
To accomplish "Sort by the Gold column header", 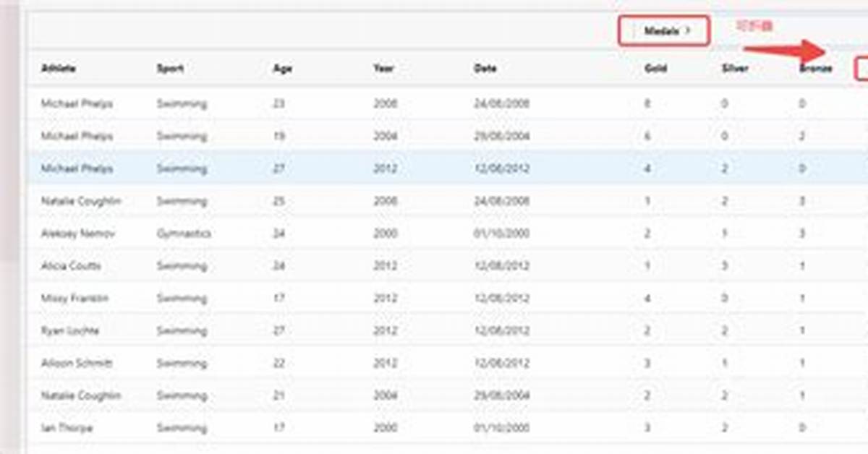I will pos(655,69).
